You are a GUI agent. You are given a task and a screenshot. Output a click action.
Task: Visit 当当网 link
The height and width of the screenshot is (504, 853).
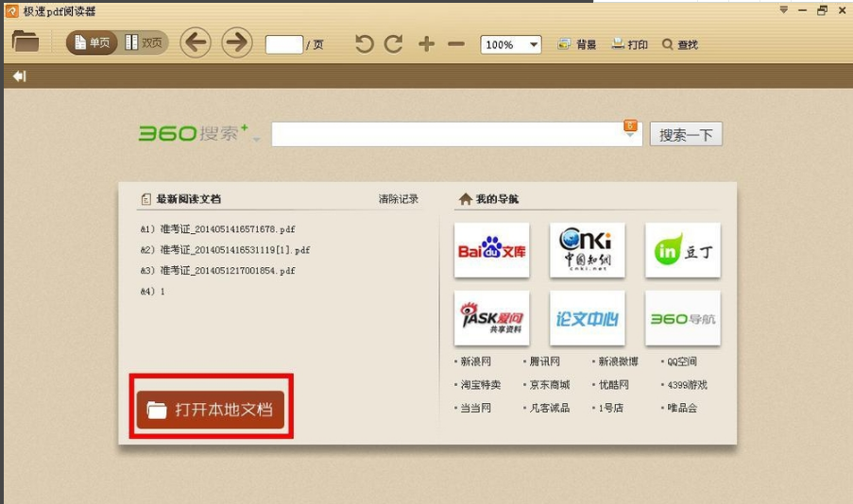pyautogui.click(x=475, y=408)
